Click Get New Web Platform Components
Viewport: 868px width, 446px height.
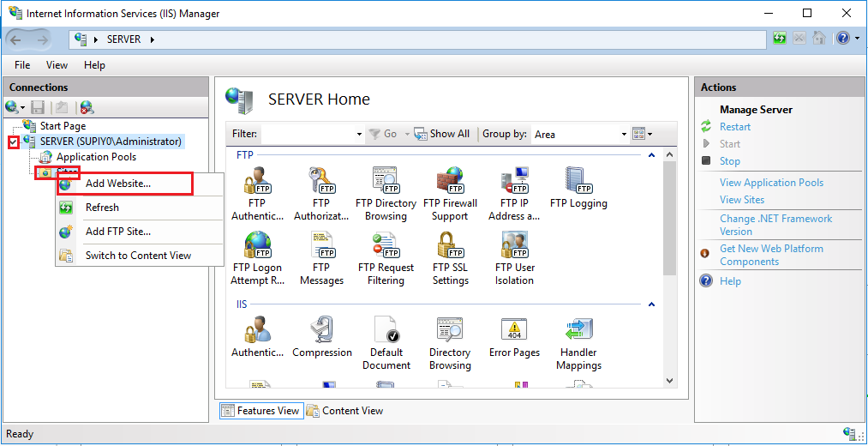771,255
